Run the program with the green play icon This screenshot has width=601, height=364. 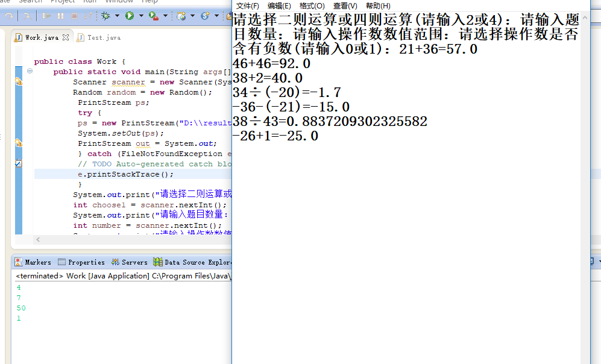(130, 16)
